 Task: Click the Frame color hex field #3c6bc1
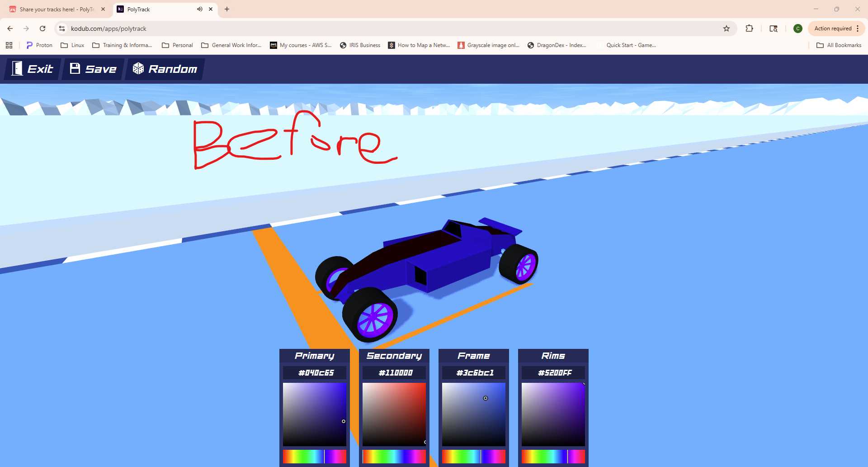pos(474,373)
